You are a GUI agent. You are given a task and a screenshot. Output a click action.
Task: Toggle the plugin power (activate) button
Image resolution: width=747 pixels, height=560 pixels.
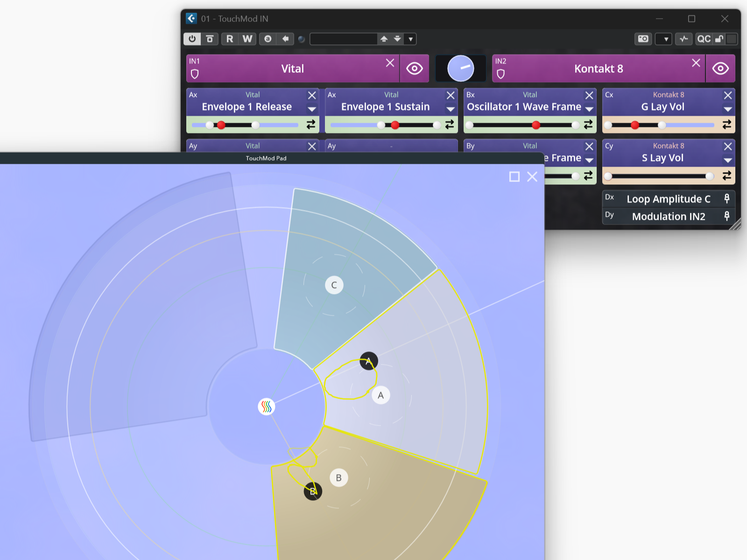pyautogui.click(x=192, y=39)
